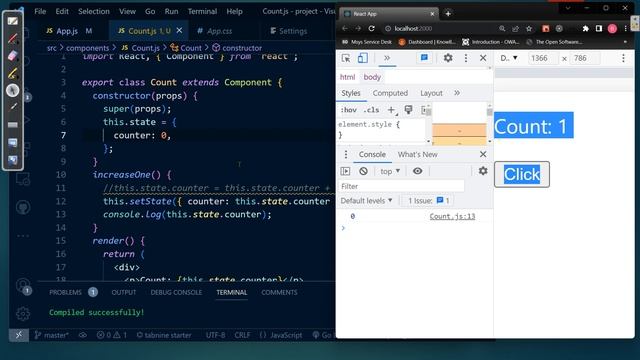Close the console drawer

483,154
